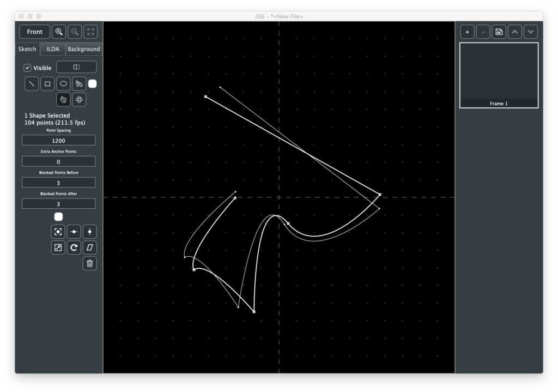The height and width of the screenshot is (392, 558).
Task: Delete selected shape with trash icon
Action: pyautogui.click(x=90, y=264)
